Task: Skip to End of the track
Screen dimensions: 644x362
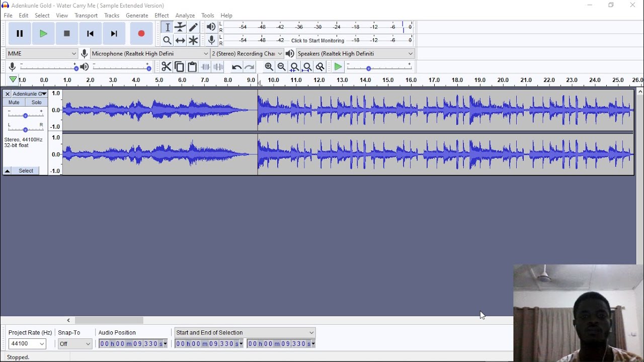Action: [114, 34]
